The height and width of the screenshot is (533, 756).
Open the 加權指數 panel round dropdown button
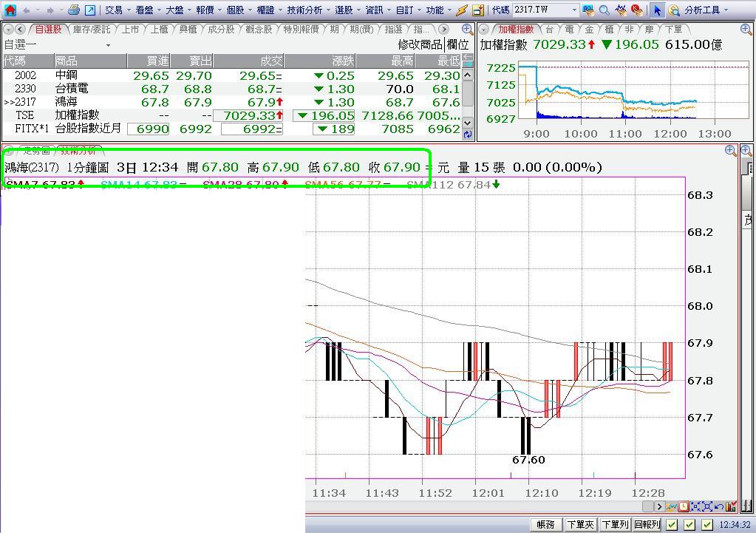485,30
